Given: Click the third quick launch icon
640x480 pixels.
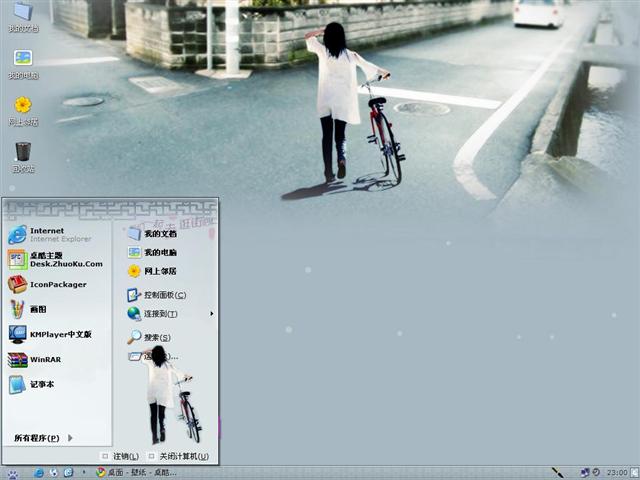Looking at the screenshot, I should (x=68, y=473).
